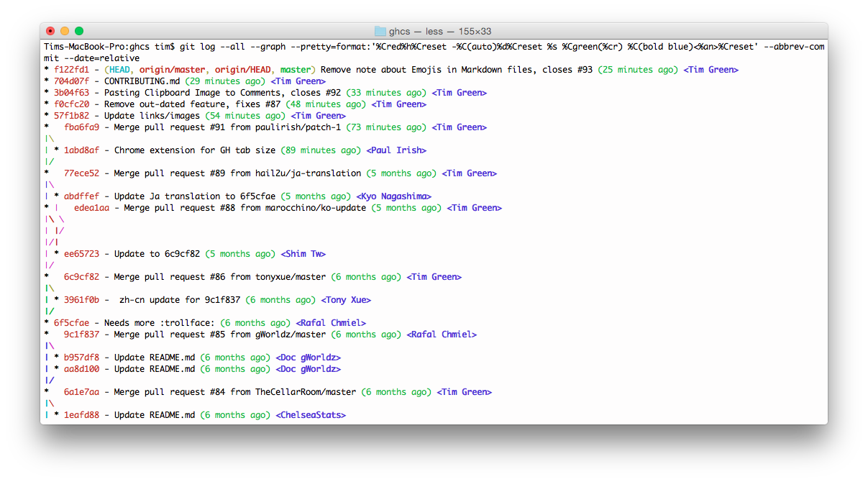The image size is (868, 482).
Task: Click author name <ChelseaStats>
Action: [311, 415]
